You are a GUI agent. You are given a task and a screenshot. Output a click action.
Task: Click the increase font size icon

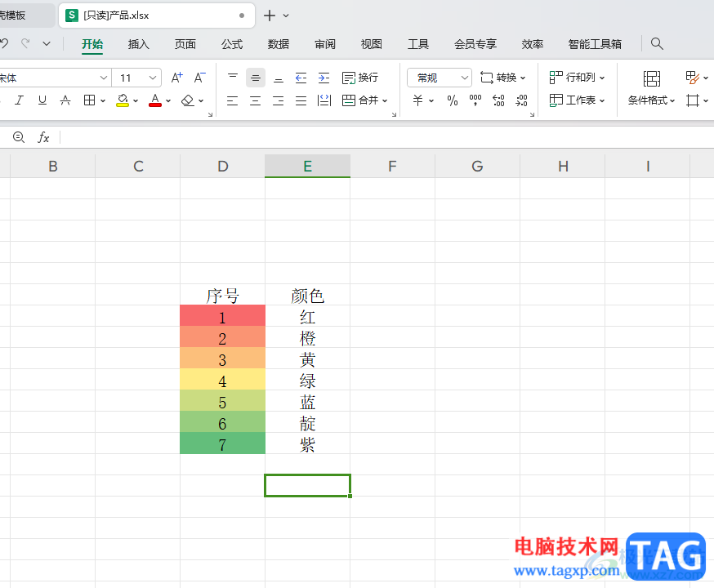[x=176, y=78]
